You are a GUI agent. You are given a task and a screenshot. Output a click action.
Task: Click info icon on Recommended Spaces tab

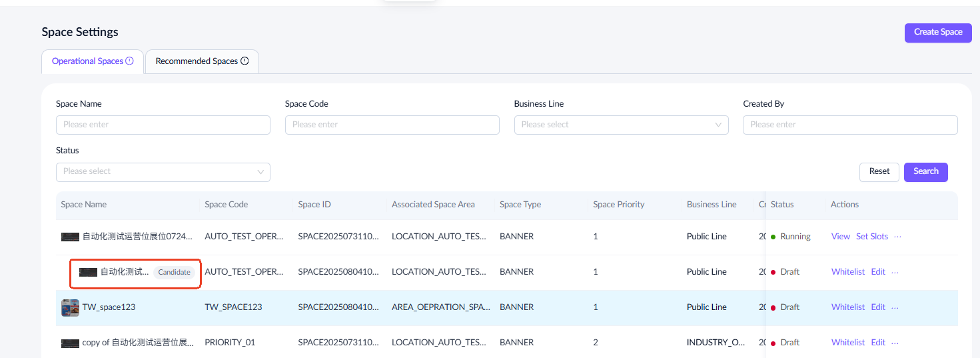[245, 61]
